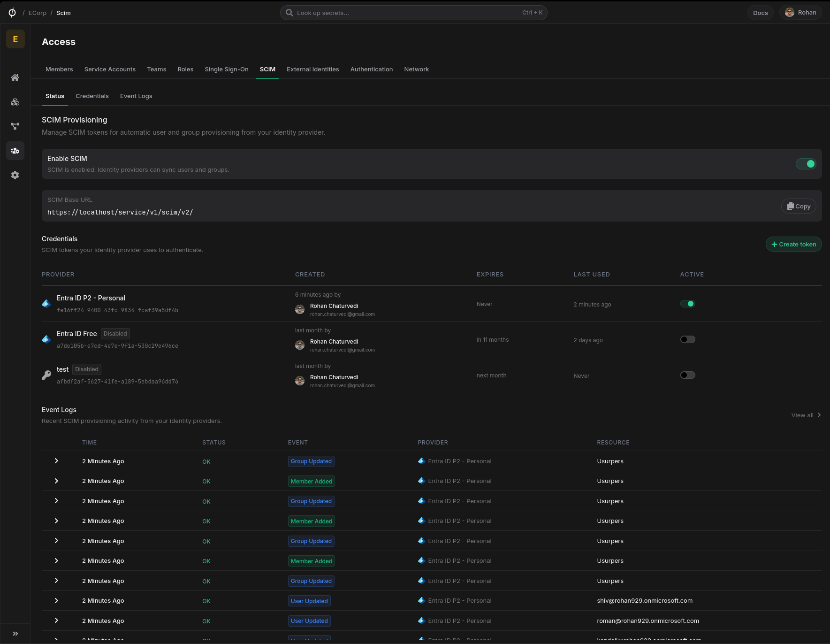
Task: Expand the sidebar with double-chevron icon
Action: 15,634
